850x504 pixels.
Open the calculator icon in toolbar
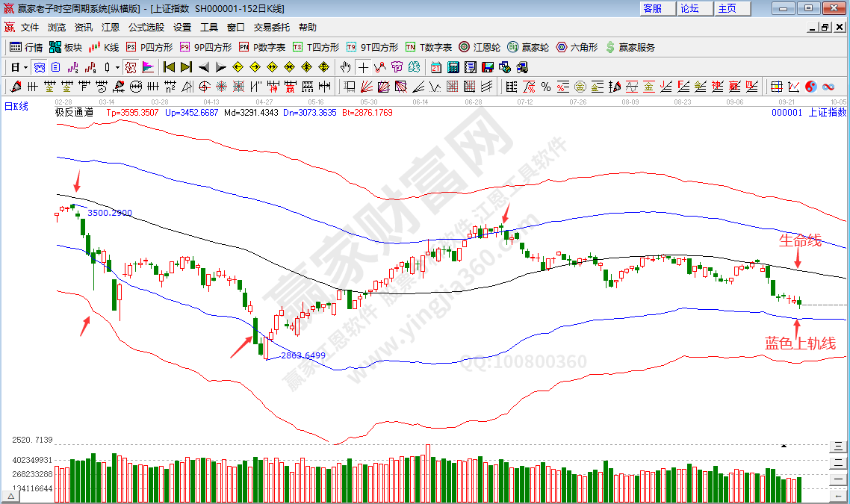click(x=453, y=67)
